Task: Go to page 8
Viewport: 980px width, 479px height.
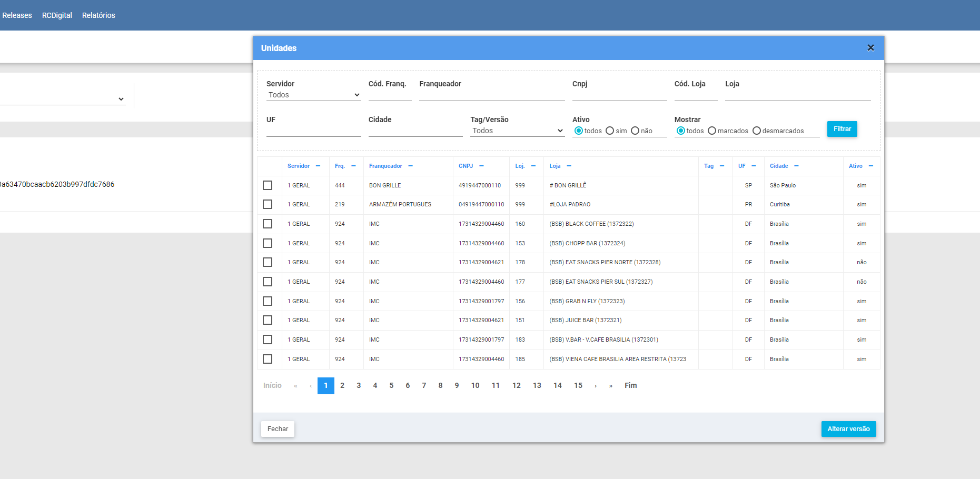Action: pyautogui.click(x=440, y=386)
